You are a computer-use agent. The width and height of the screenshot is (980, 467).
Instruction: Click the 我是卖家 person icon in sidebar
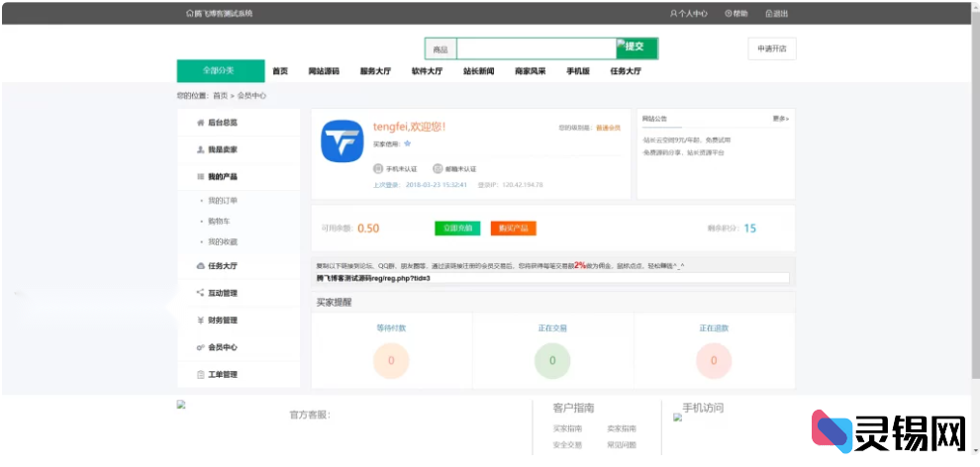[x=200, y=149]
